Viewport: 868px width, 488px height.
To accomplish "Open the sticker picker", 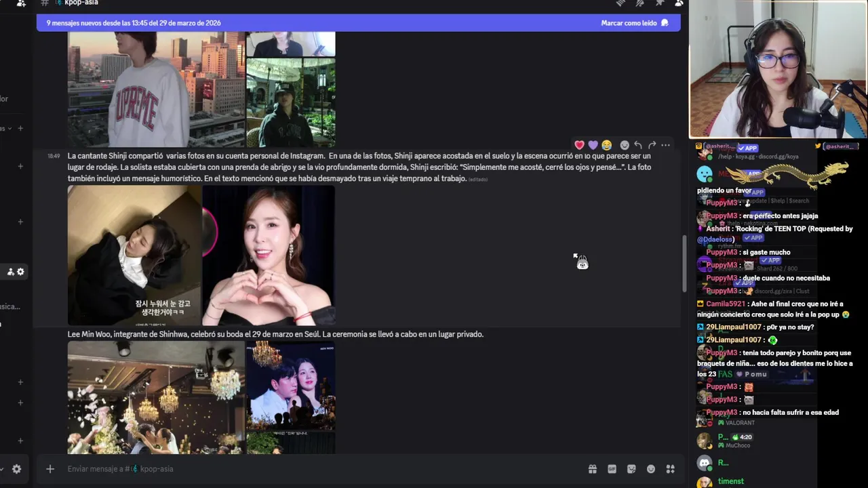I will (631, 469).
